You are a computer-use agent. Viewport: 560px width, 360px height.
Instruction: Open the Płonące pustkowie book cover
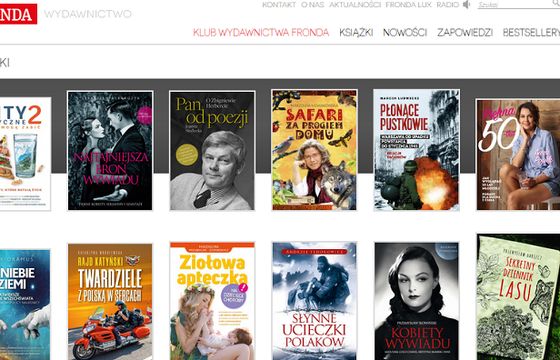416,150
